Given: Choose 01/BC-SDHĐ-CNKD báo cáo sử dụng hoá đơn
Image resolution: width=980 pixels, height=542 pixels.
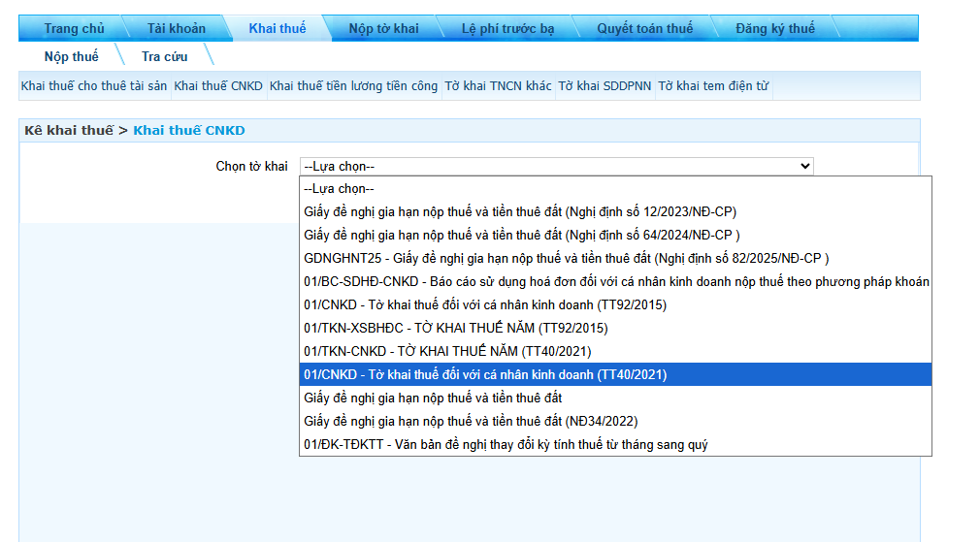Looking at the screenshot, I should 616,281.
